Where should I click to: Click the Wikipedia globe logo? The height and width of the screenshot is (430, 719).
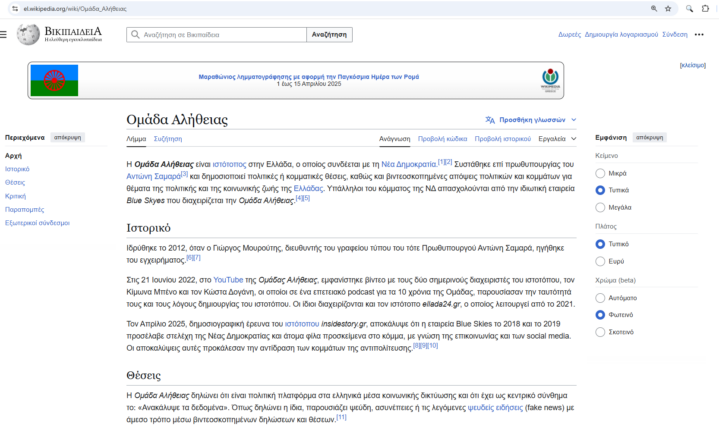coord(28,34)
